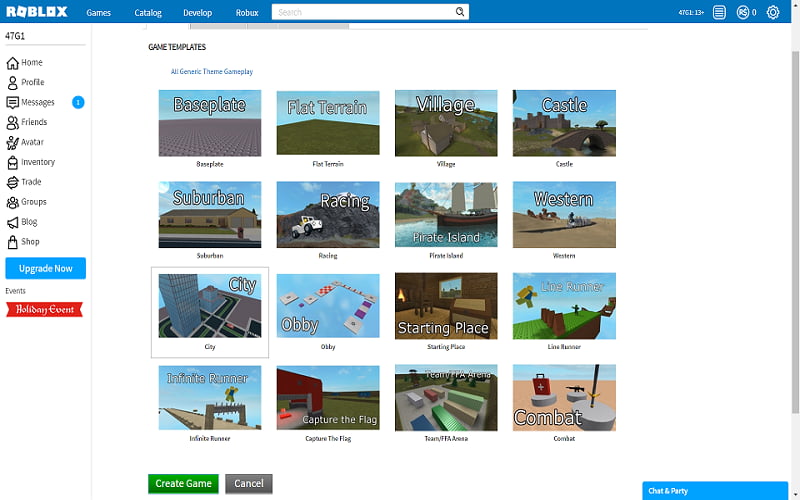Viewport: 800px width, 500px height.
Task: Expand the Chat & Party panel
Action: (x=720, y=491)
